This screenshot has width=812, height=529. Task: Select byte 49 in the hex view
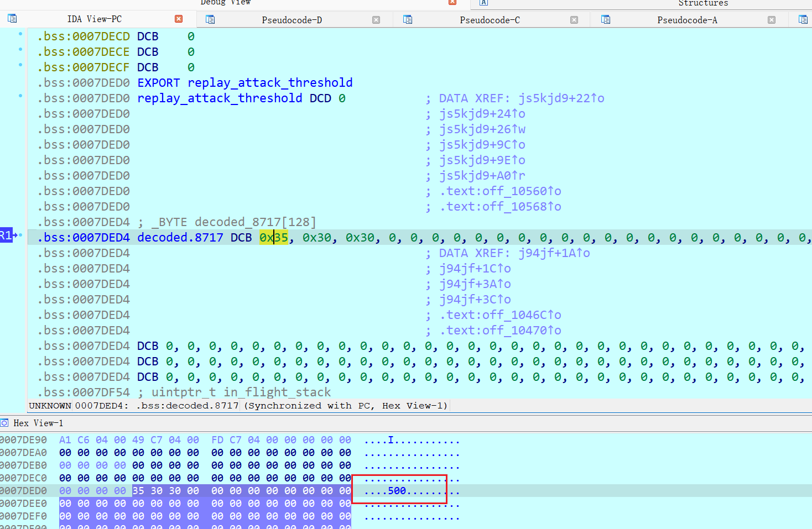pyautogui.click(x=138, y=440)
